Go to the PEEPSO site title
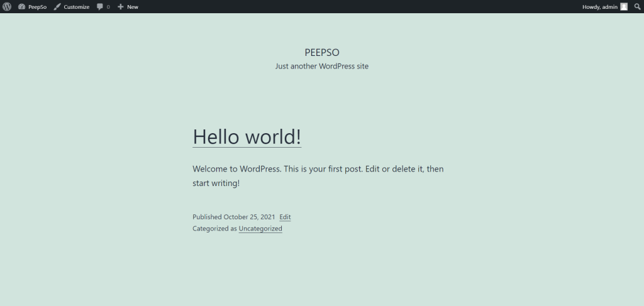 (x=322, y=53)
